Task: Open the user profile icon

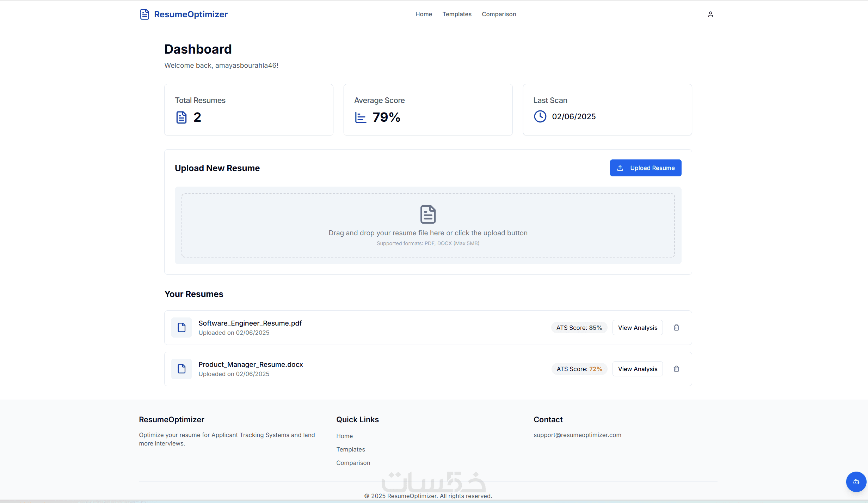Action: (710, 14)
